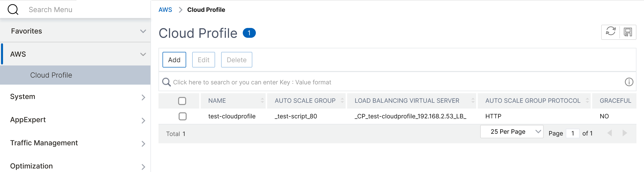The image size is (644, 172).
Task: Expand the Favorites section chevron
Action: click(x=143, y=31)
